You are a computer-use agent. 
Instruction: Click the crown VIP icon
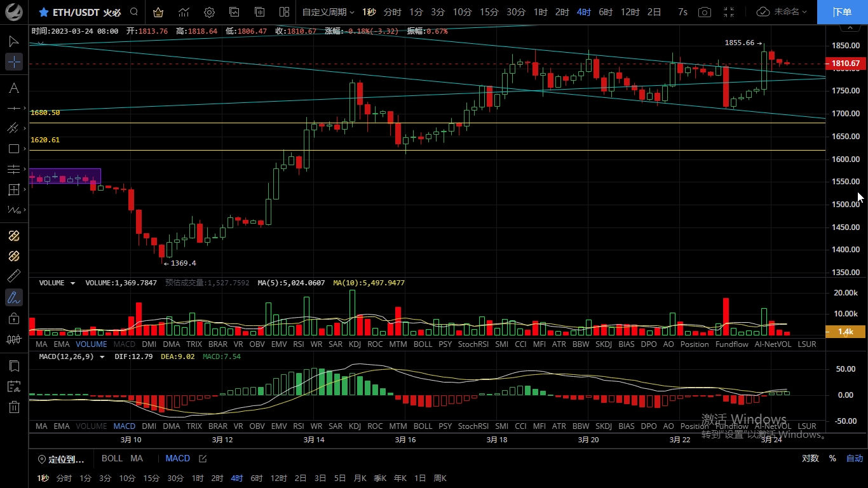coord(158,12)
